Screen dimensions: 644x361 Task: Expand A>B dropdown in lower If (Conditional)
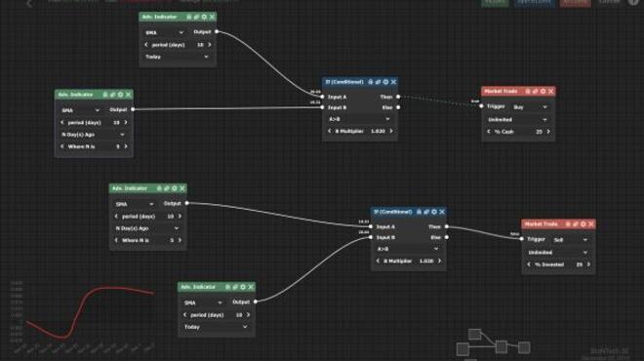point(408,249)
